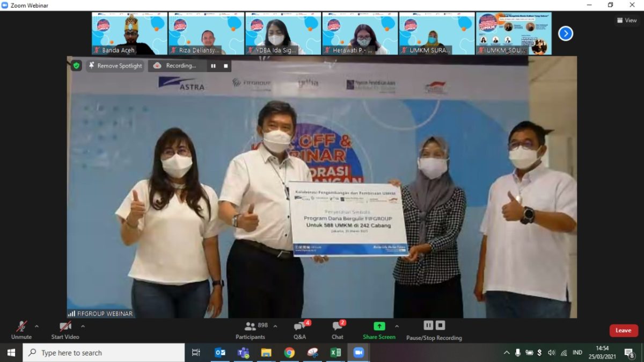The height and width of the screenshot is (362, 644).
Task: Open Outlook from the taskbar
Action: point(220,353)
